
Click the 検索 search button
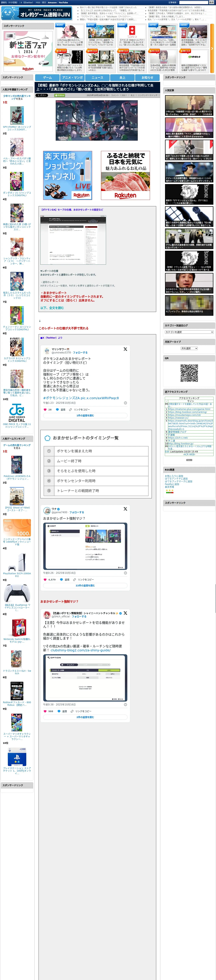(x=211, y=2)
